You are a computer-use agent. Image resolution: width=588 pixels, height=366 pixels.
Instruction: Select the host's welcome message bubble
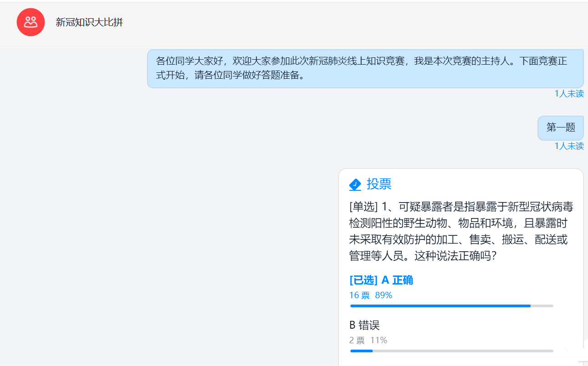(365, 68)
